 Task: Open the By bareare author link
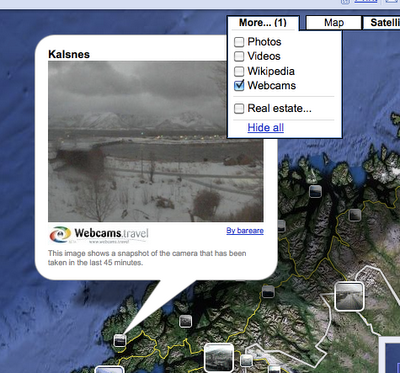(x=245, y=231)
